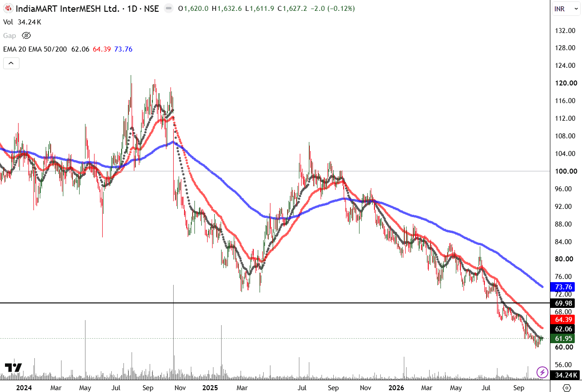Click the blue 73.76 price axis tag
Screen dimensions: 582x392
(563, 287)
